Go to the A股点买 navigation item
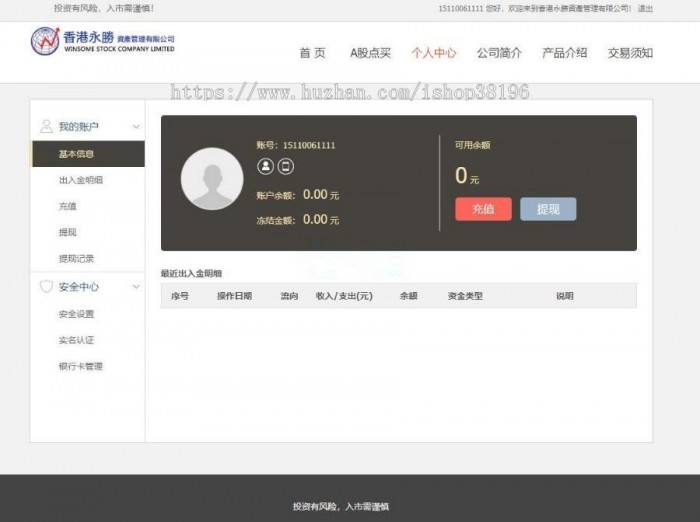Screen dimensions: 700x522 coord(370,53)
